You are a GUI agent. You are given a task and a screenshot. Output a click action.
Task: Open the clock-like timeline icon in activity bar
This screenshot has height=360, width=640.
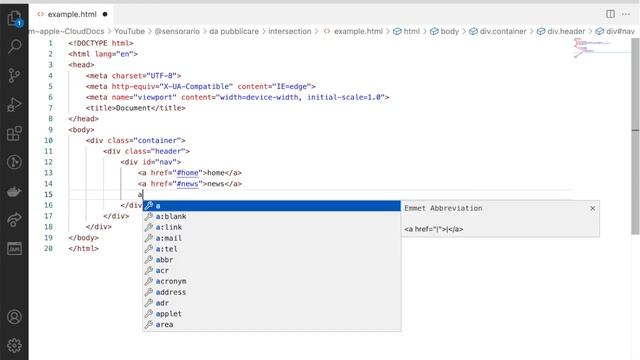coord(14,162)
